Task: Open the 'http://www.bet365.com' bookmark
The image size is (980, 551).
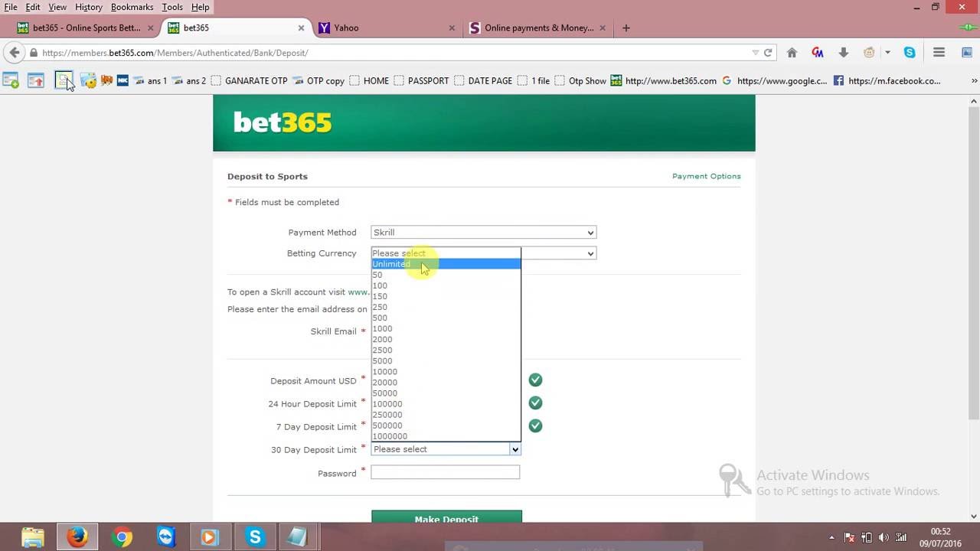Action: 664,80
